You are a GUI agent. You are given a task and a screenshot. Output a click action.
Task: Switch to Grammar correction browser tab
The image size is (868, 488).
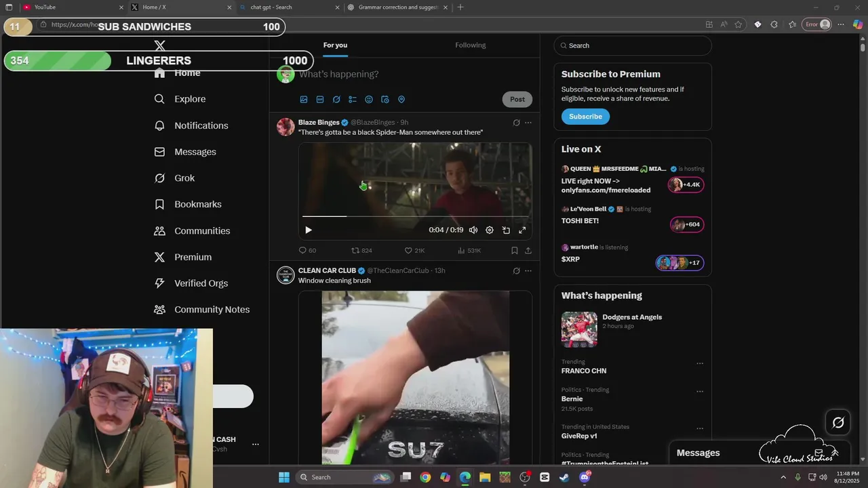[397, 7]
